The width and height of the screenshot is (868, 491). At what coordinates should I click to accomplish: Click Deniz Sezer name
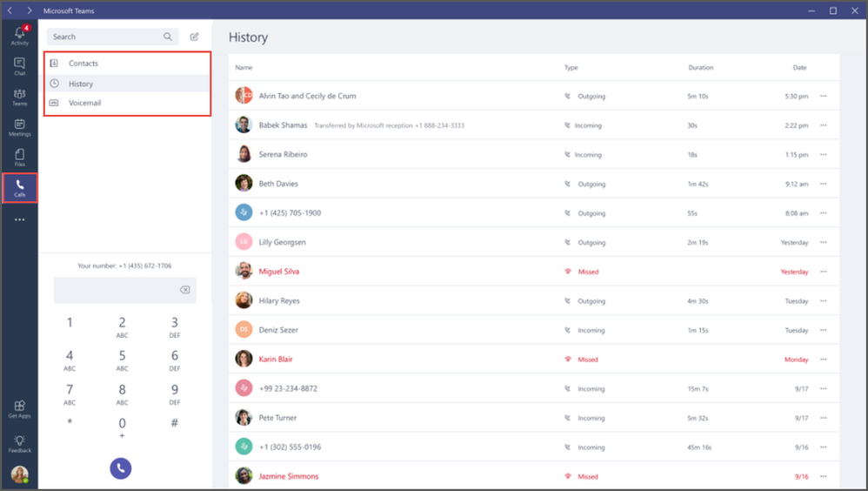tap(278, 330)
